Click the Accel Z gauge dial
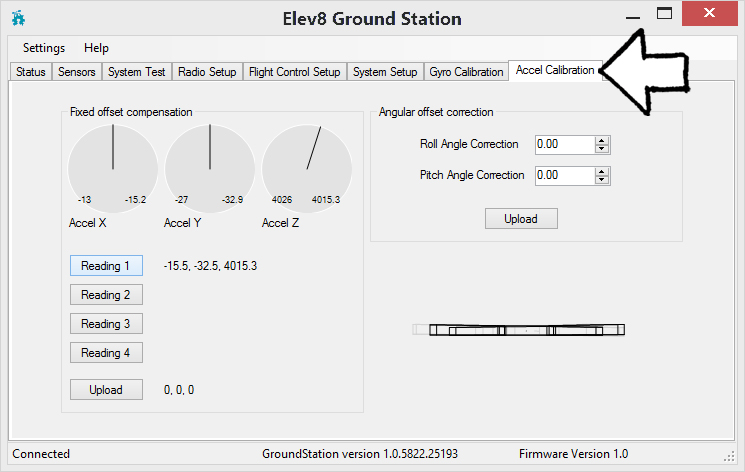Image resolution: width=745 pixels, height=472 pixels. pos(307,167)
